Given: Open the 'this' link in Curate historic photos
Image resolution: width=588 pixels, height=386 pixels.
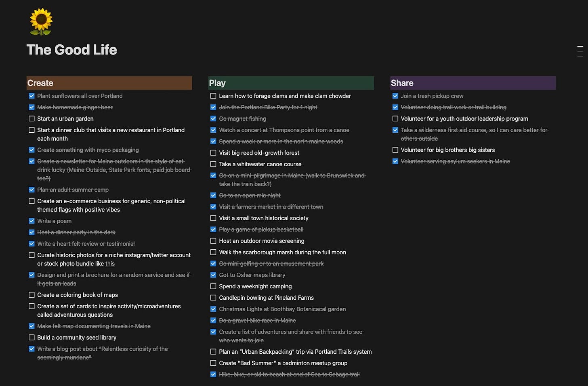Looking at the screenshot, I should tap(110, 264).
